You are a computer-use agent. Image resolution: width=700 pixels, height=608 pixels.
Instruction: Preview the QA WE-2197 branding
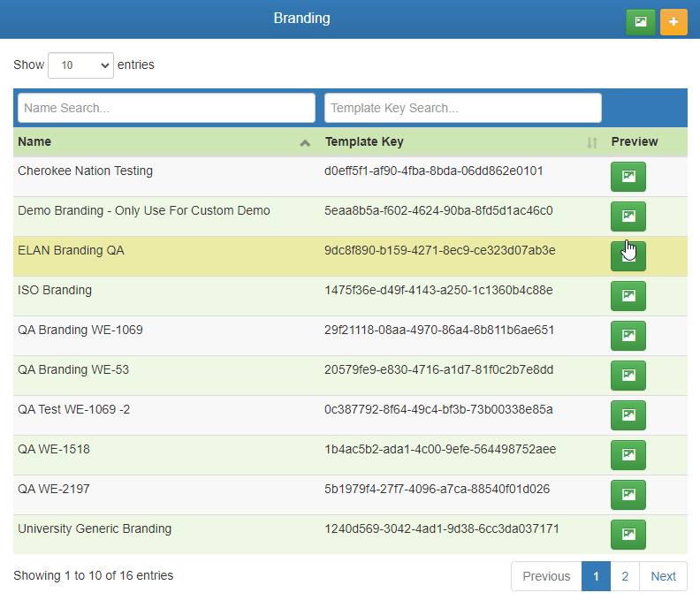pos(628,495)
